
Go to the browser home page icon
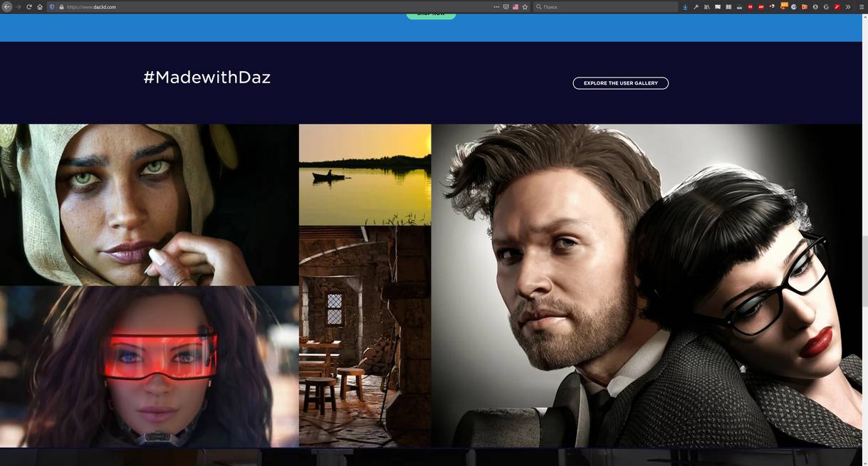[x=40, y=6]
